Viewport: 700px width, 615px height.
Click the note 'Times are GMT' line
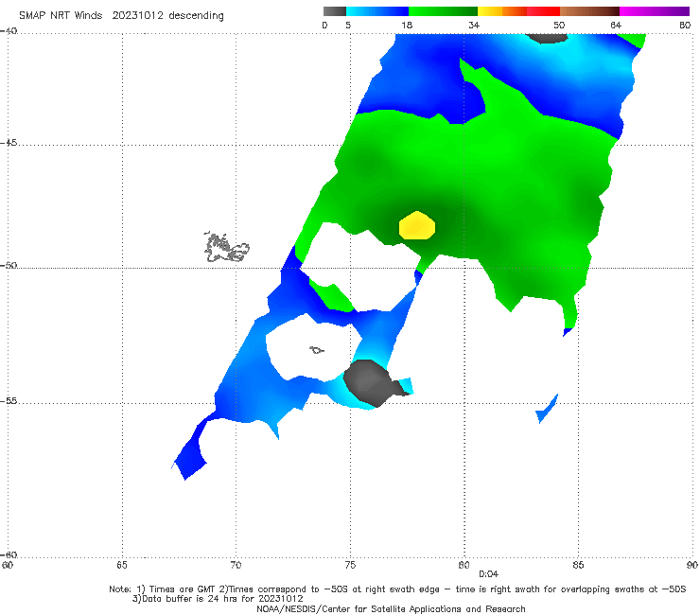click(x=397, y=589)
